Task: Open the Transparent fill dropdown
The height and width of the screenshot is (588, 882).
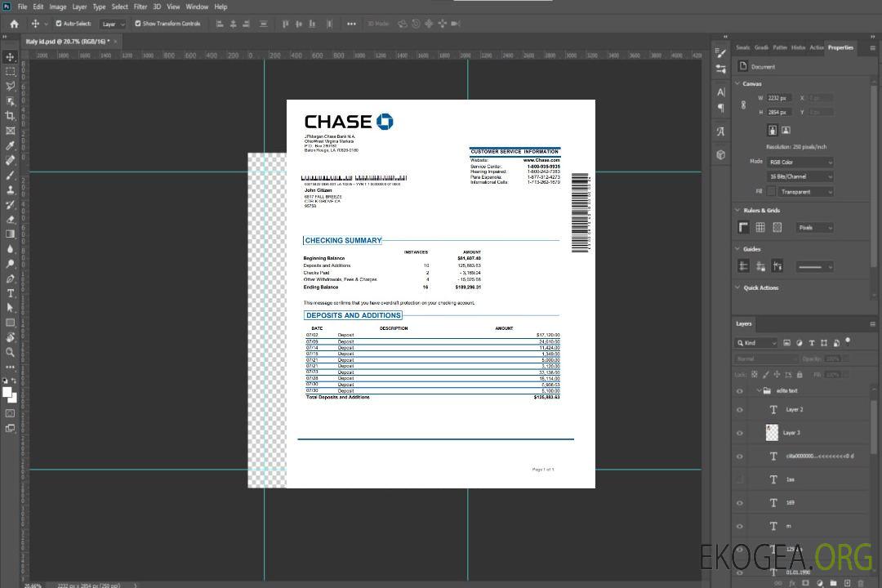Action: tap(805, 192)
